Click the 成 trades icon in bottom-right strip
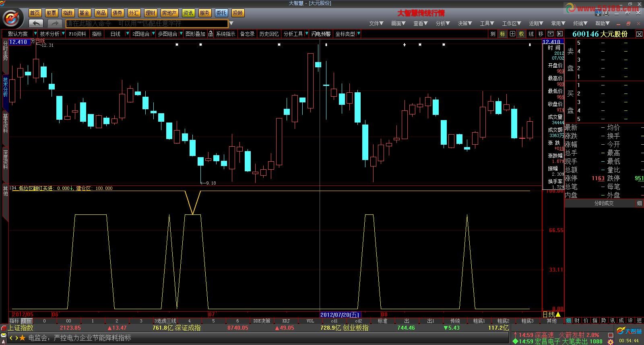The image size is (644, 345). click(621, 321)
